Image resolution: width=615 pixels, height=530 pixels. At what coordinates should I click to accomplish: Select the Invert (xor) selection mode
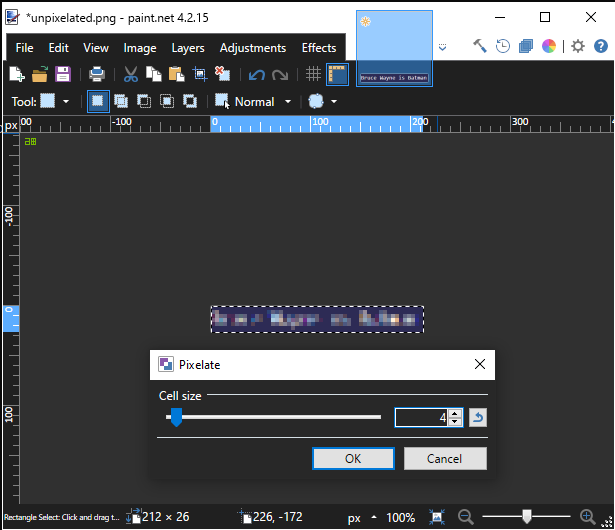(x=190, y=101)
